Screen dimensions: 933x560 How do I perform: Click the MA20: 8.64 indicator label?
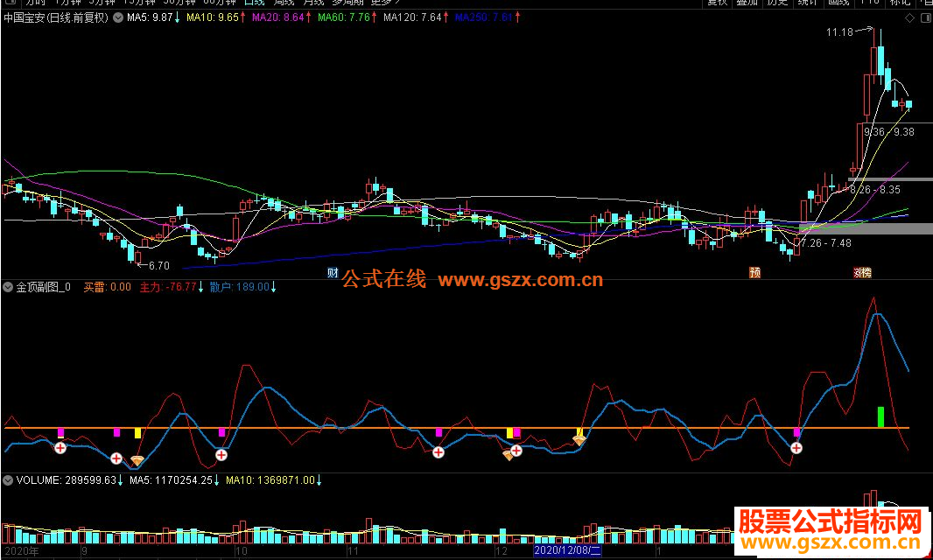coord(277,17)
